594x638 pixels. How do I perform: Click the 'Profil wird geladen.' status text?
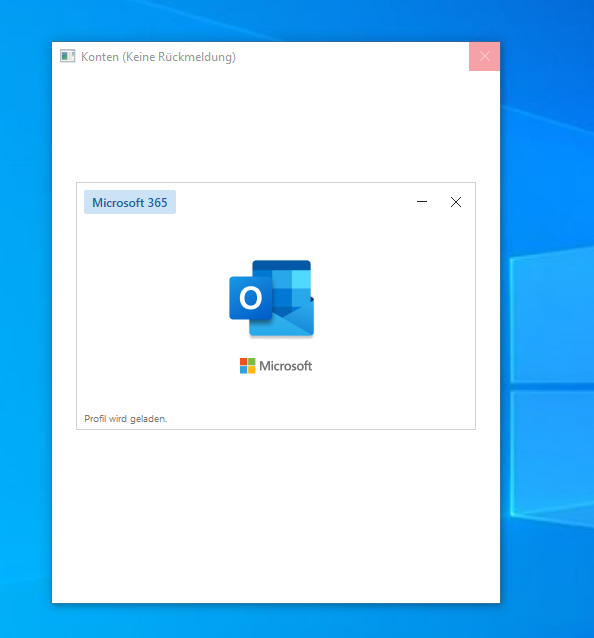[x=126, y=419]
